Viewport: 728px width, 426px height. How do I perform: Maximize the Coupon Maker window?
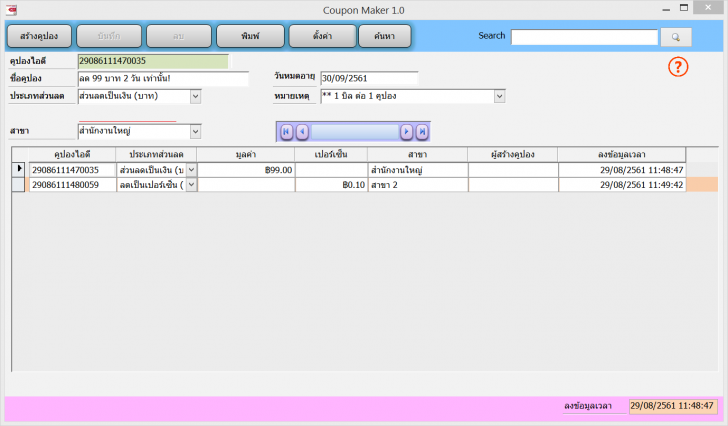pos(684,8)
